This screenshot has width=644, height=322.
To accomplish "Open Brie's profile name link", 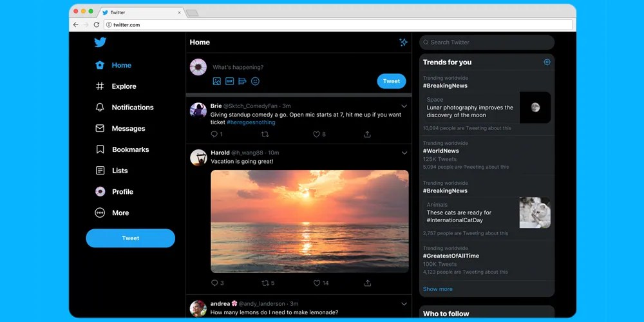I will tap(216, 106).
